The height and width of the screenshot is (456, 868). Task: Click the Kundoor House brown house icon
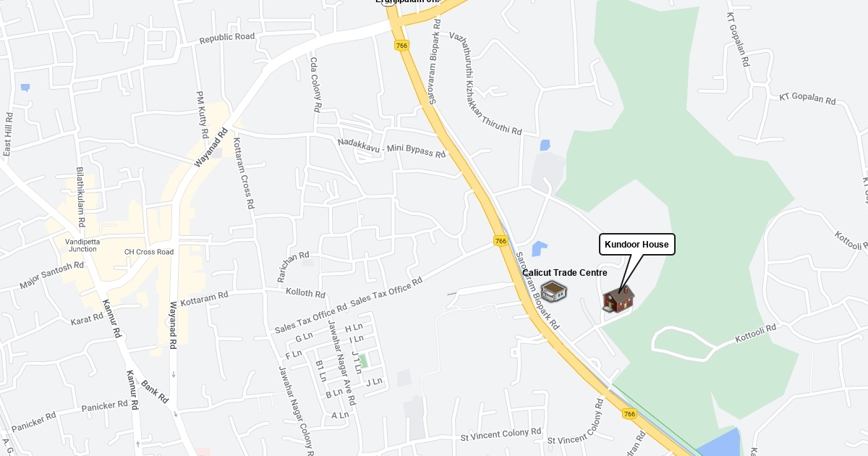pos(618,298)
